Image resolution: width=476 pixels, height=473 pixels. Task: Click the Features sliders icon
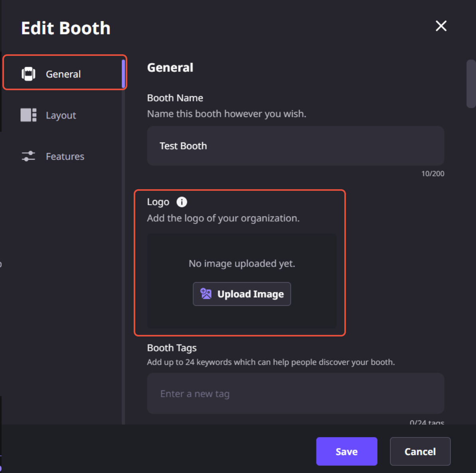coord(29,156)
